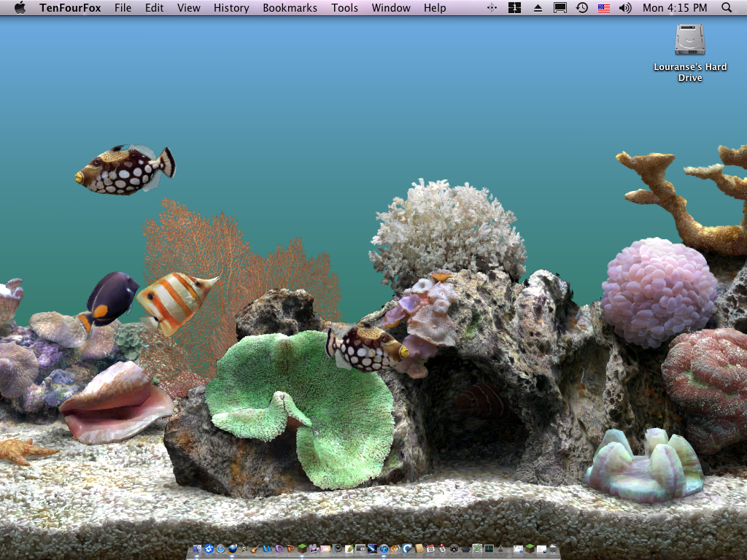The height and width of the screenshot is (560, 747).
Task: Open the History menu
Action: pyautogui.click(x=231, y=8)
